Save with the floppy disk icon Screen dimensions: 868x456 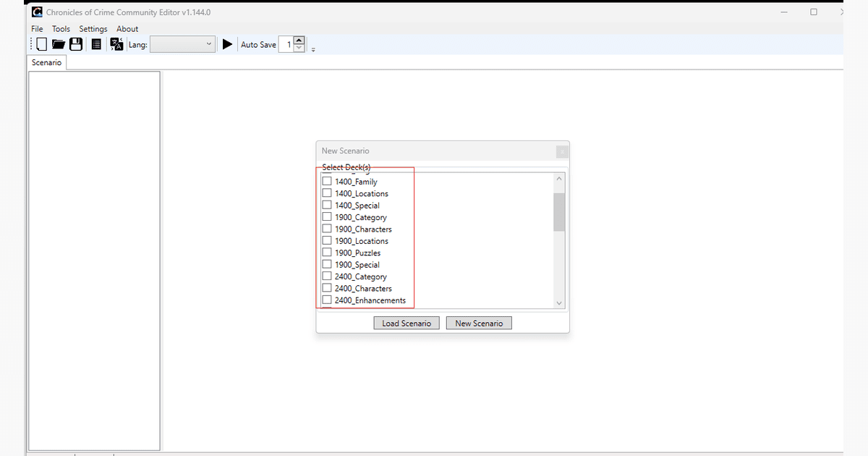(76, 44)
